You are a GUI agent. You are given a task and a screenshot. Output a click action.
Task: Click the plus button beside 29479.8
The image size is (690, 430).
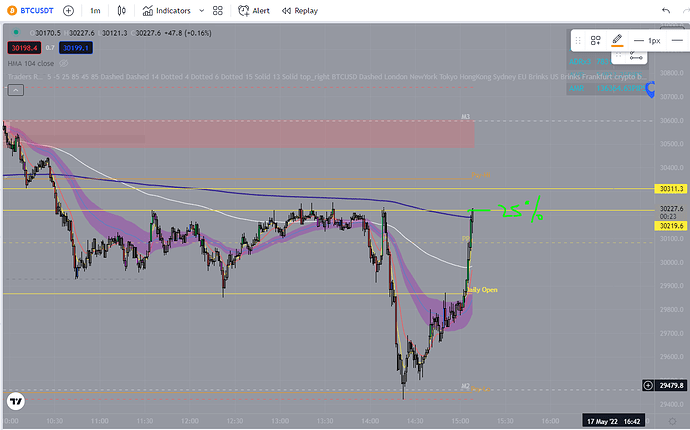click(648, 386)
